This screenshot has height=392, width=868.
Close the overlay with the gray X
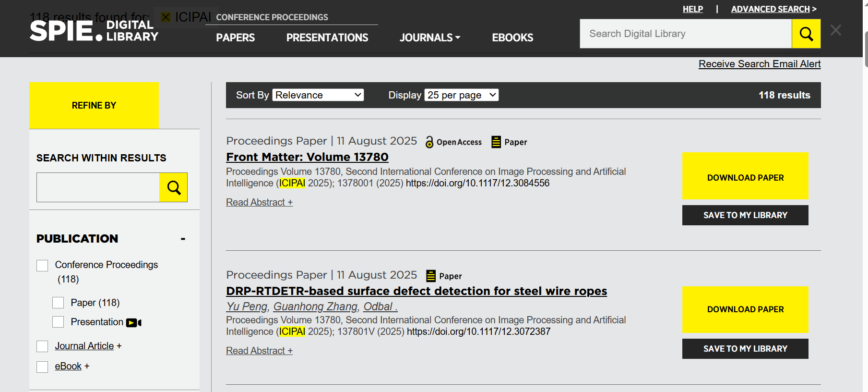pyautogui.click(x=836, y=30)
